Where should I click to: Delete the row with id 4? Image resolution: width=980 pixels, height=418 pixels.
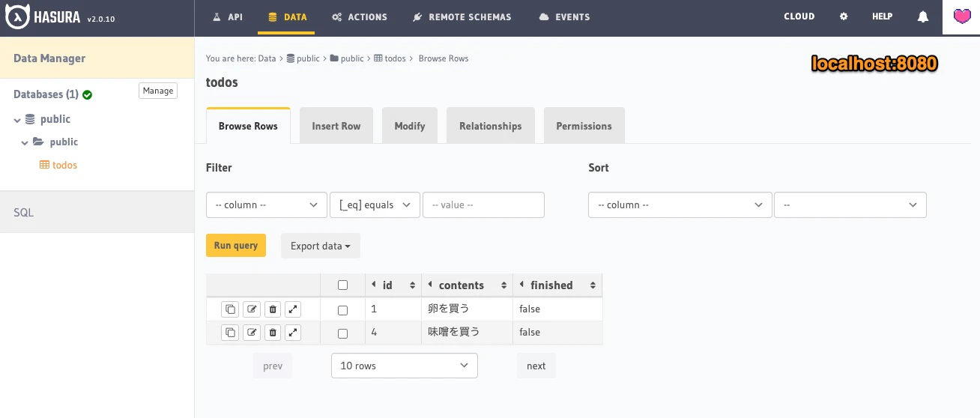pos(273,332)
